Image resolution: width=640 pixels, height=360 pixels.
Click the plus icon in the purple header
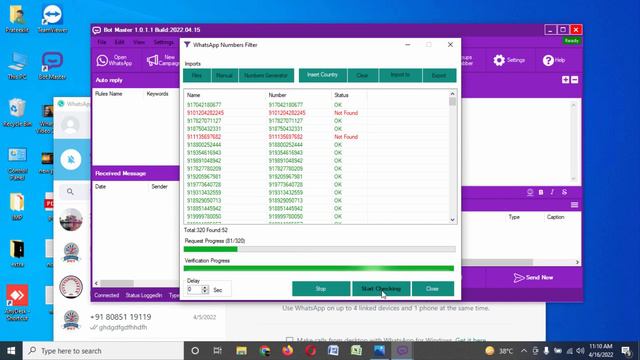(x=565, y=80)
